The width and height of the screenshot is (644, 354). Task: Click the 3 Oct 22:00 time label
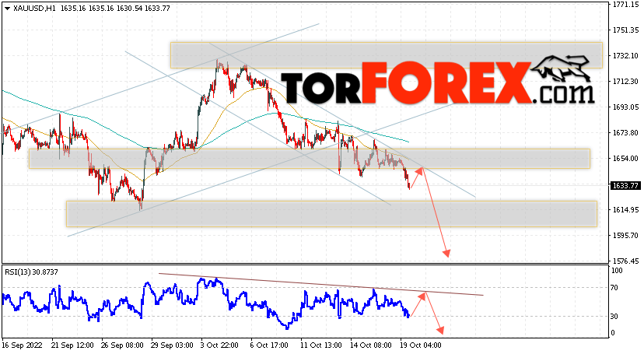click(x=219, y=345)
